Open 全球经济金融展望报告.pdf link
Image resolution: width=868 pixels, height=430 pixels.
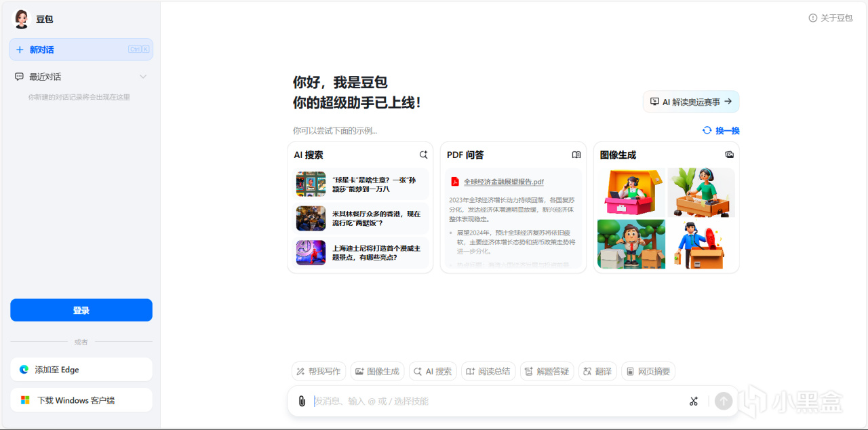coord(504,182)
